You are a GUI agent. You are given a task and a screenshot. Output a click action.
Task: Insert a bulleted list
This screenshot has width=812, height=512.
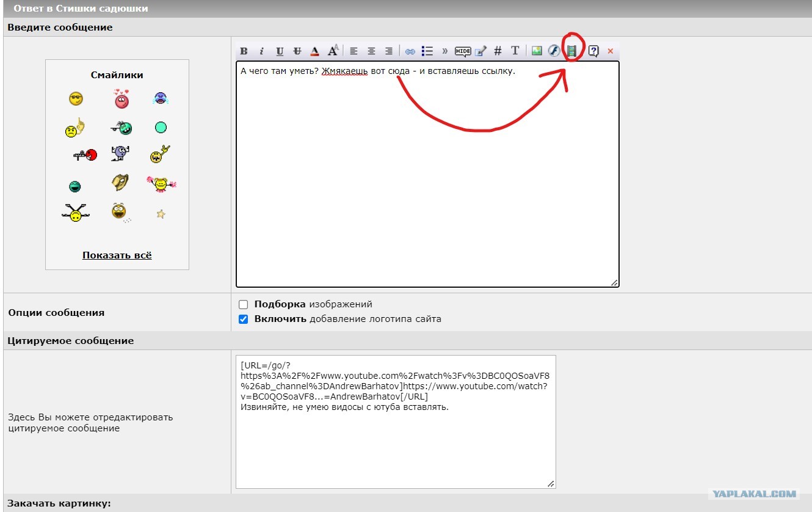(x=427, y=51)
